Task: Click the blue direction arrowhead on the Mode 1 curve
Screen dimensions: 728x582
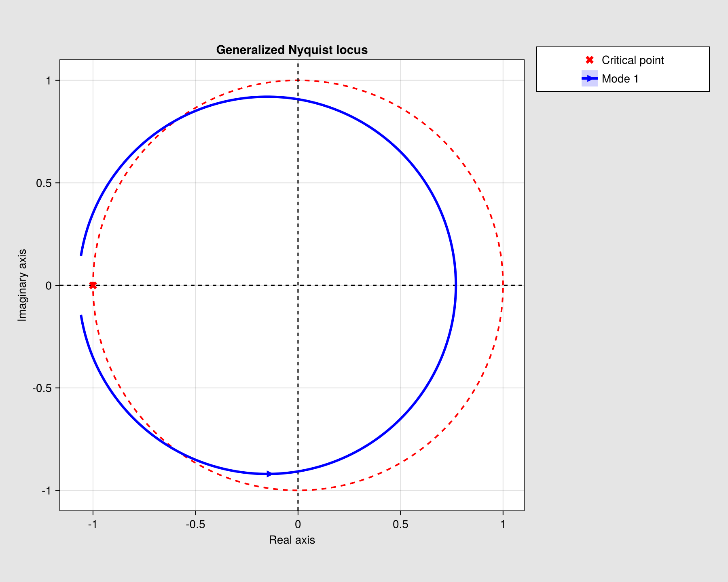Action: pos(269,474)
